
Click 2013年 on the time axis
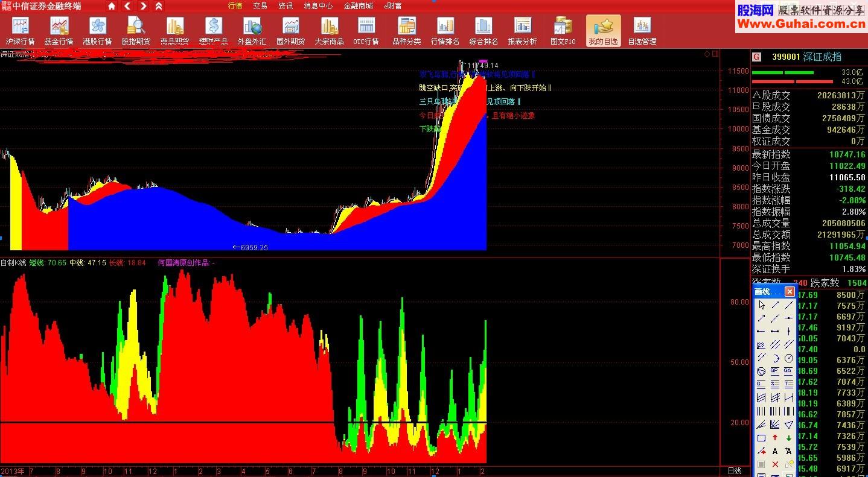coord(13,470)
